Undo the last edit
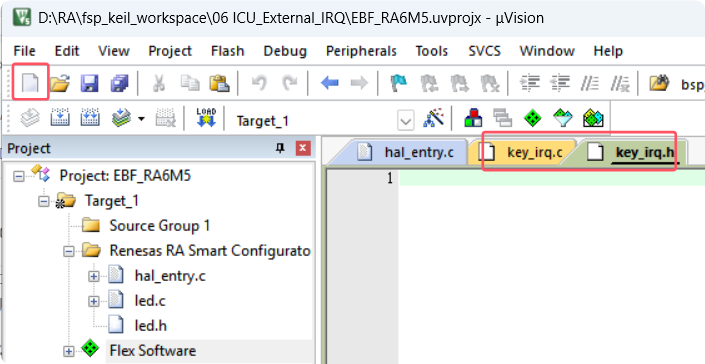Screen dimensions: 705x364 (259, 83)
